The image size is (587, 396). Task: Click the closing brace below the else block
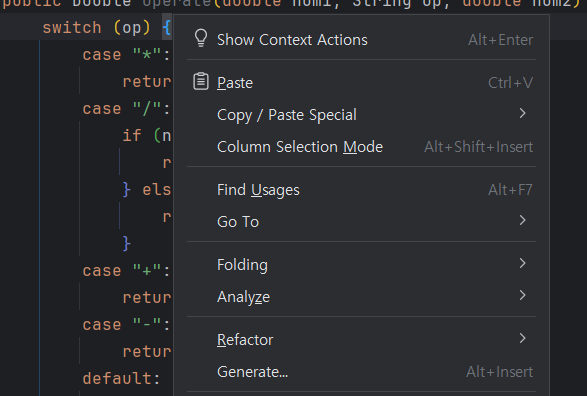tap(127, 243)
